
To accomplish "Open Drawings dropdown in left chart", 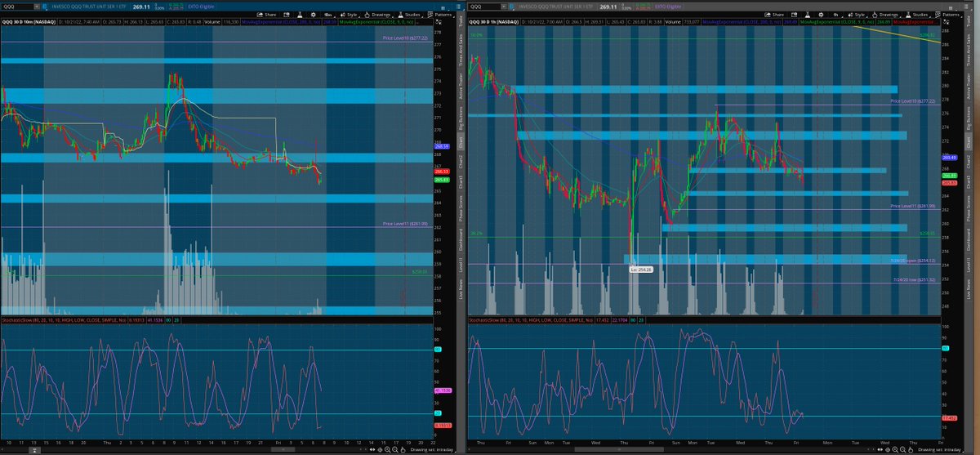I will coord(378,15).
